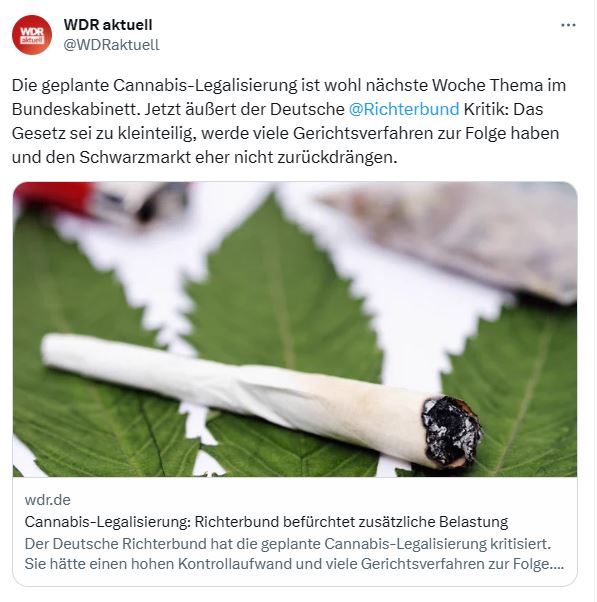The height and width of the screenshot is (602, 597).
Task: Click the right cannabis leaf in photo
Action: click(514, 392)
